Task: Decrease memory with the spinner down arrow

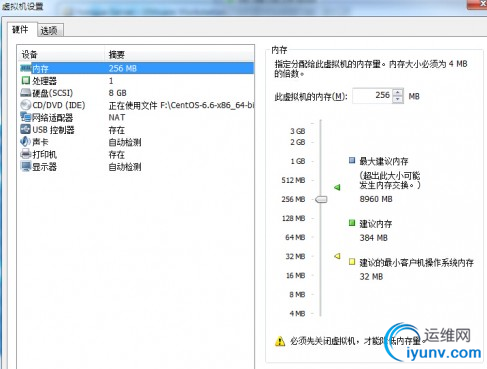Action: [x=398, y=99]
